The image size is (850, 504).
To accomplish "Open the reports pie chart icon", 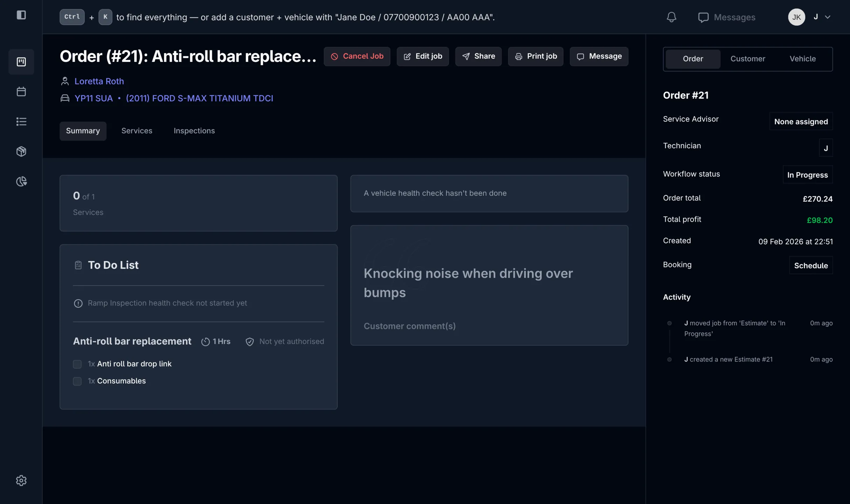I will pyautogui.click(x=21, y=181).
